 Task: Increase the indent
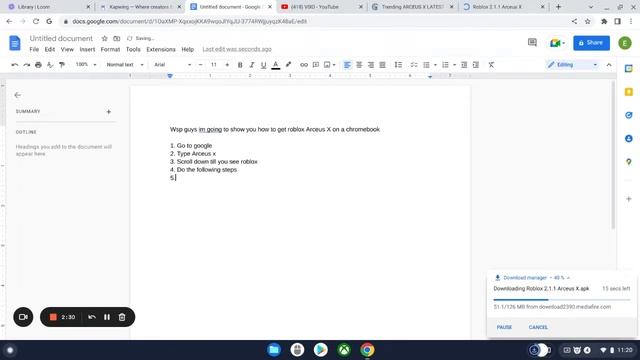point(476,65)
